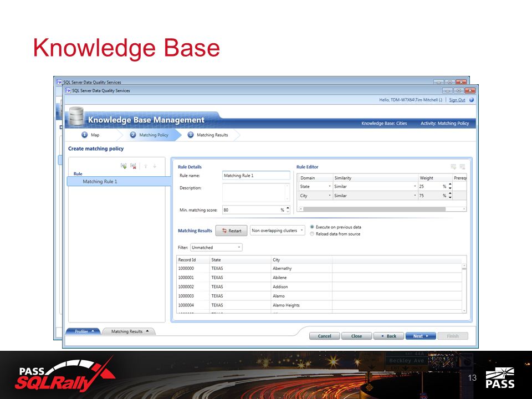Viewport: 532px width, 399px height.
Task: Select TEXAS cell for record 1000003
Action: (240, 295)
